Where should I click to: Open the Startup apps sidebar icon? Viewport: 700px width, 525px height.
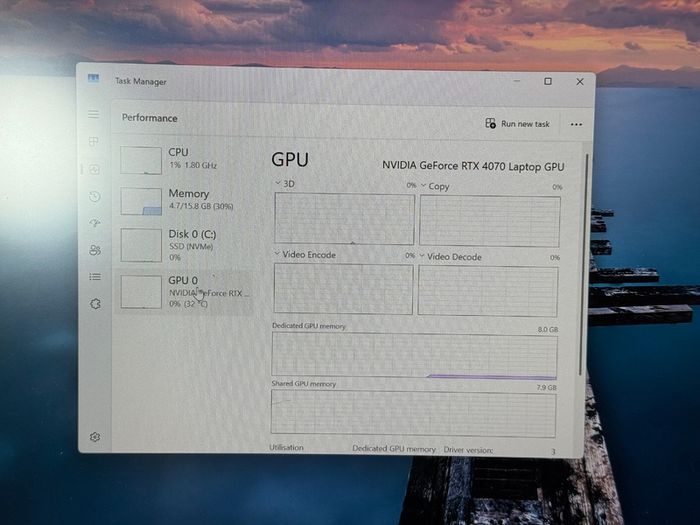click(x=95, y=223)
